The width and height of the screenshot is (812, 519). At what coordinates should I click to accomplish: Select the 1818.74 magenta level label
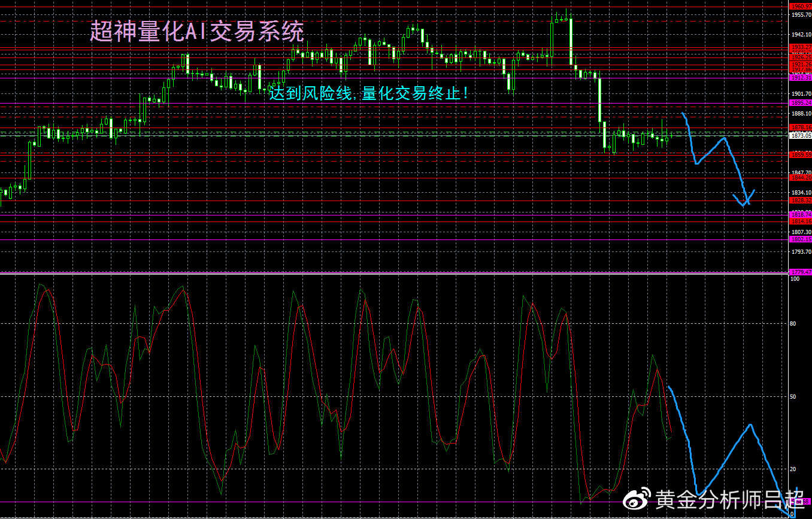(x=801, y=214)
